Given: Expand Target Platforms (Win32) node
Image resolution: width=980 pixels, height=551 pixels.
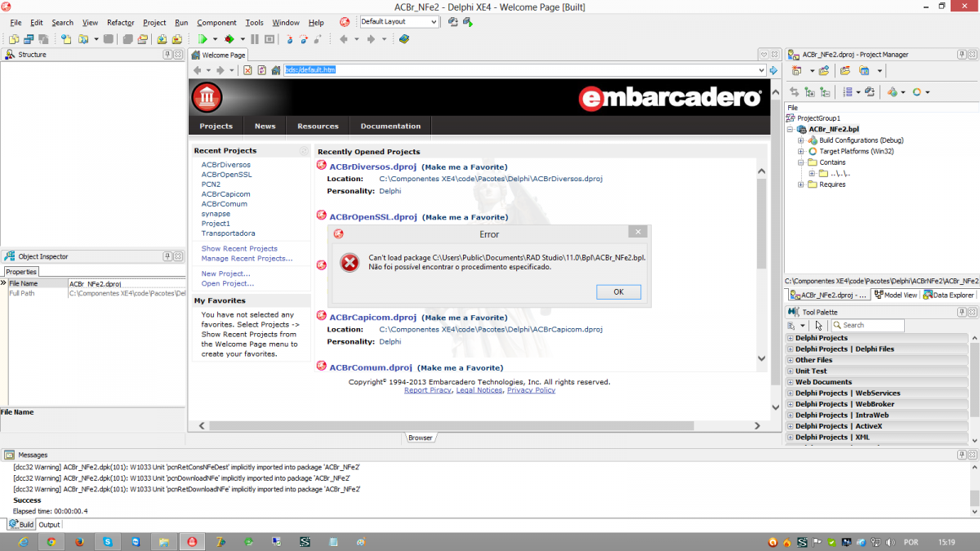Looking at the screenshot, I should pyautogui.click(x=801, y=152).
